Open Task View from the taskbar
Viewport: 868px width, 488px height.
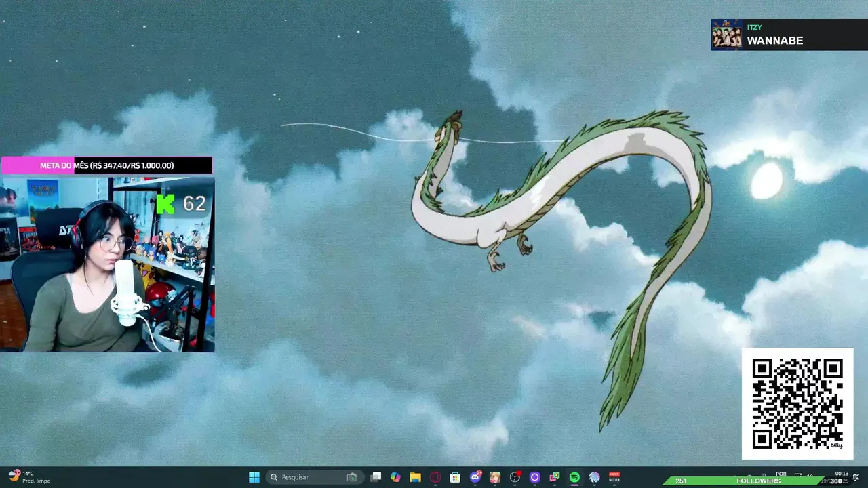(376, 477)
